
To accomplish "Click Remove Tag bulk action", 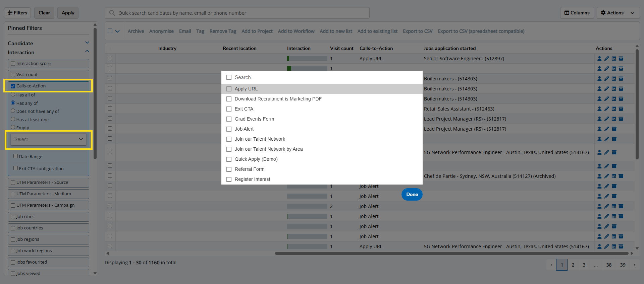I will (x=223, y=31).
